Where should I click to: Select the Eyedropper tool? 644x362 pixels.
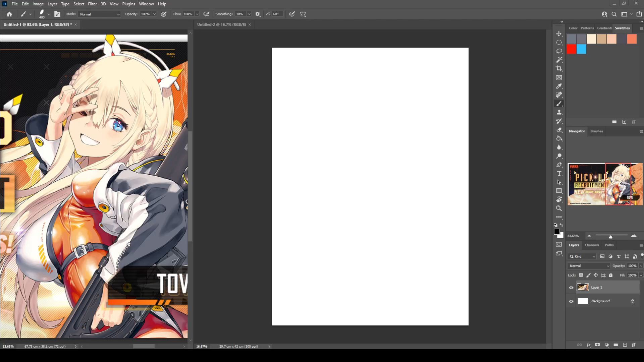pos(559,86)
